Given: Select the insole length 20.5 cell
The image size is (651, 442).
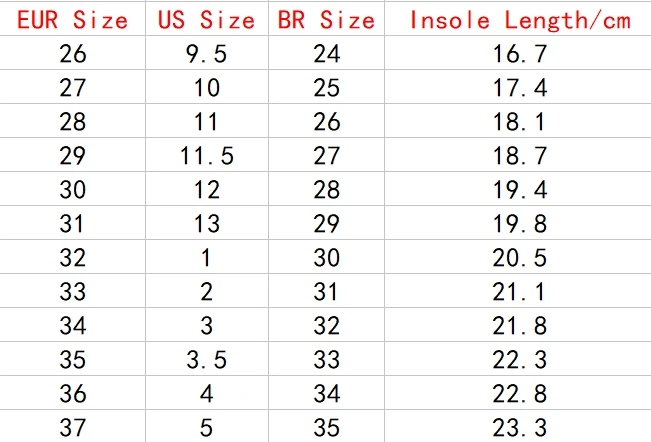Looking at the screenshot, I should click(x=518, y=257).
